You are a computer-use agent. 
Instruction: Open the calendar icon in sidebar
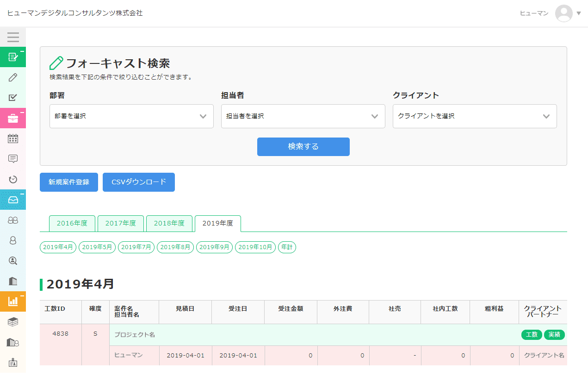13,138
